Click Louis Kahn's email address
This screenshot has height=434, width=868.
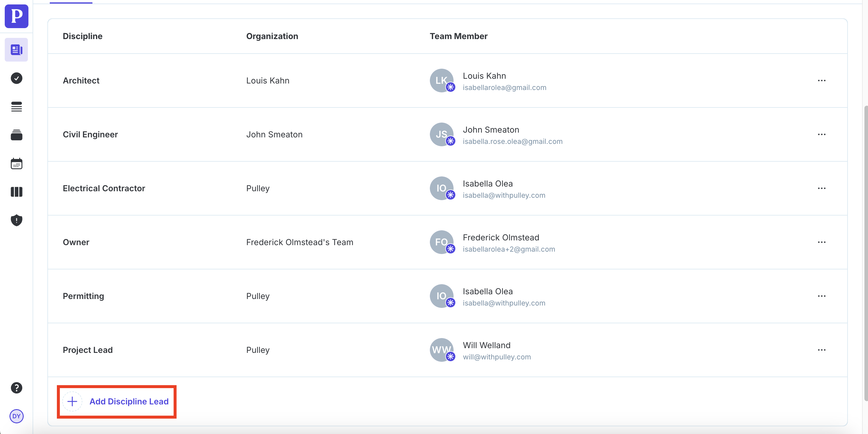[504, 88]
